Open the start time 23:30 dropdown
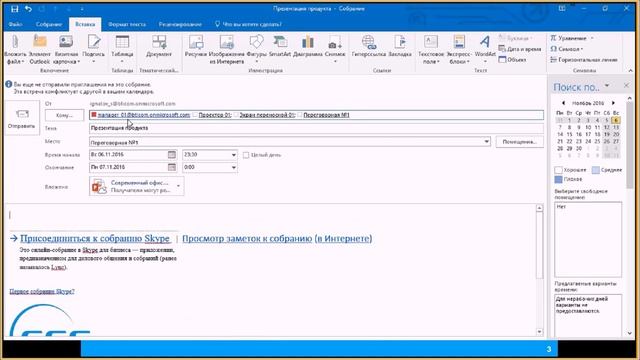This screenshot has height=360, width=640. click(233, 155)
